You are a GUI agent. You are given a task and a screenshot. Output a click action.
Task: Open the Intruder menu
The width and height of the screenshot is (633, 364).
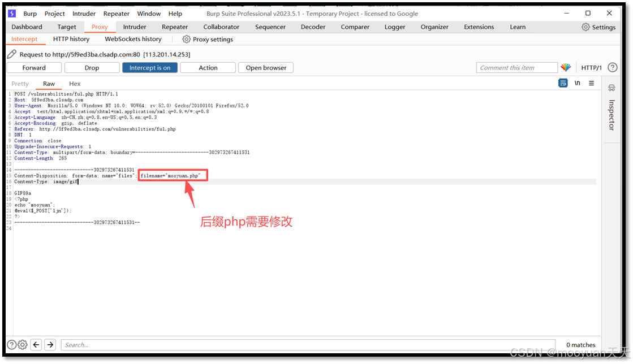click(84, 14)
